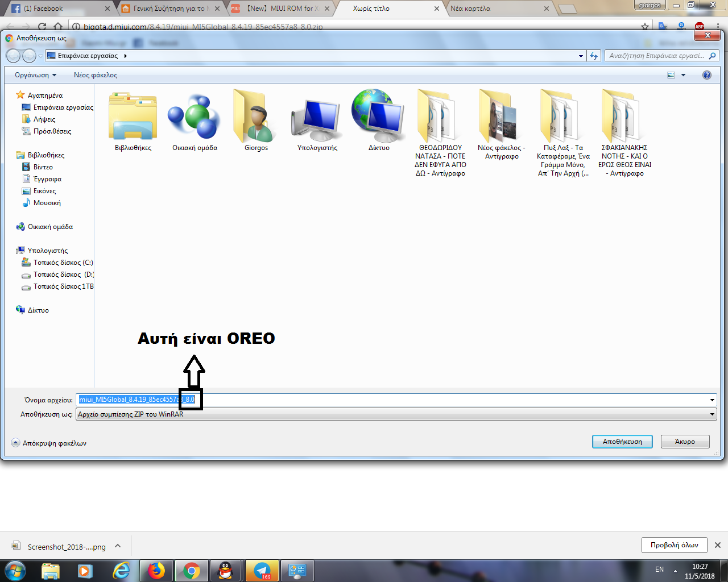728x582 pixels.
Task: Bookmark the page with the star icon
Action: [645, 27]
